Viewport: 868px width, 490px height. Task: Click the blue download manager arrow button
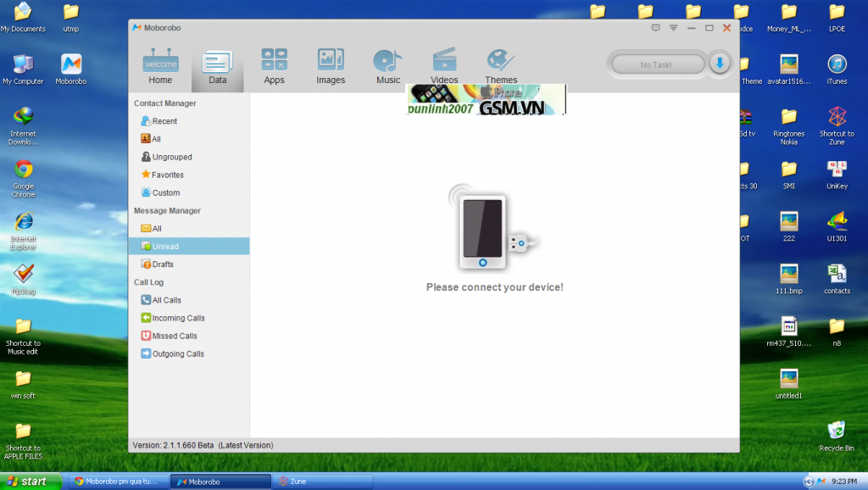[720, 64]
